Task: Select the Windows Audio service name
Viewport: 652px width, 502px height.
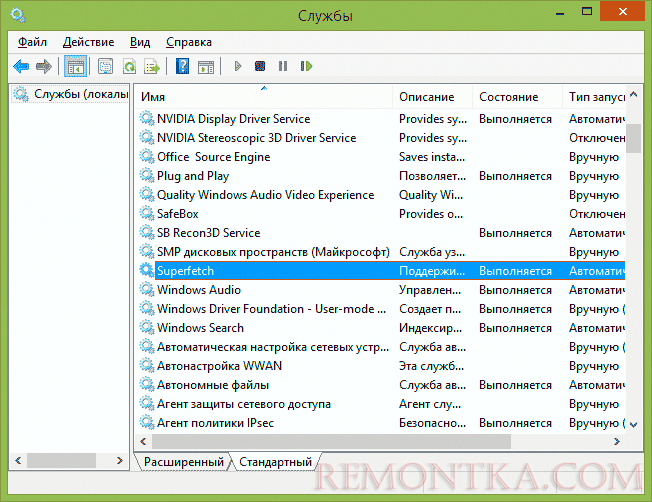Action: coord(199,289)
